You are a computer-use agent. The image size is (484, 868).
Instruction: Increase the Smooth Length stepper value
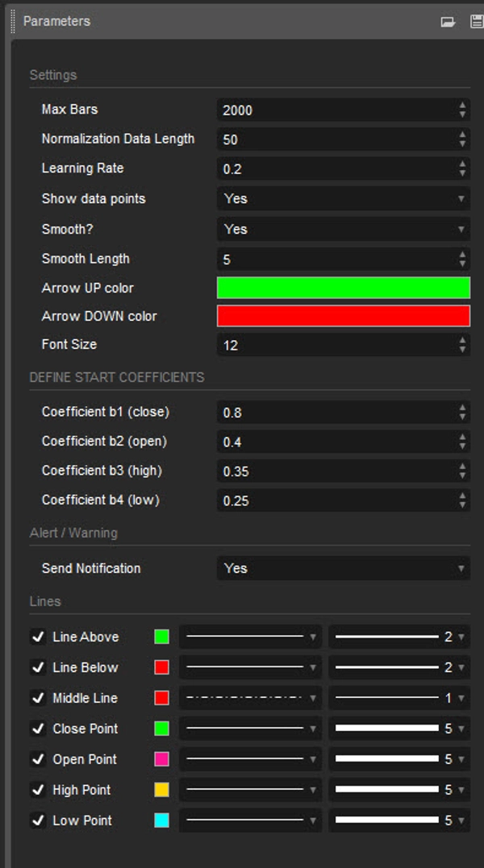tap(462, 255)
